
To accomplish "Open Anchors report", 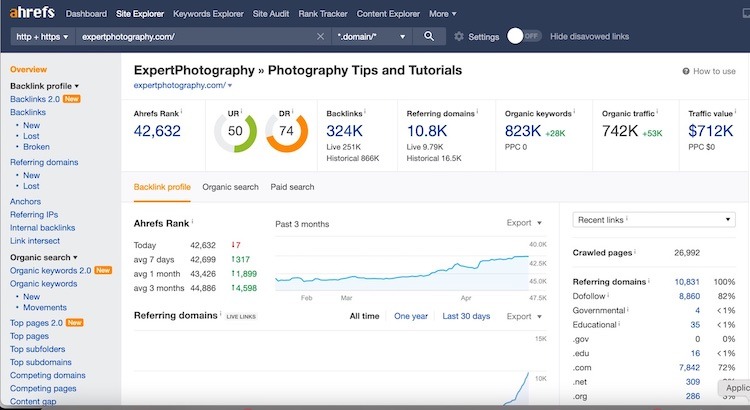I will click(x=25, y=201).
